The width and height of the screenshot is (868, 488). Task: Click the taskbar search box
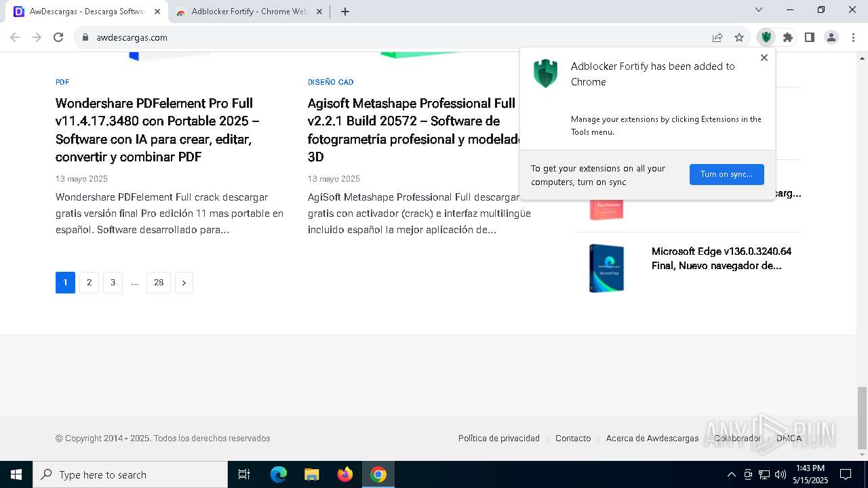coord(130,474)
